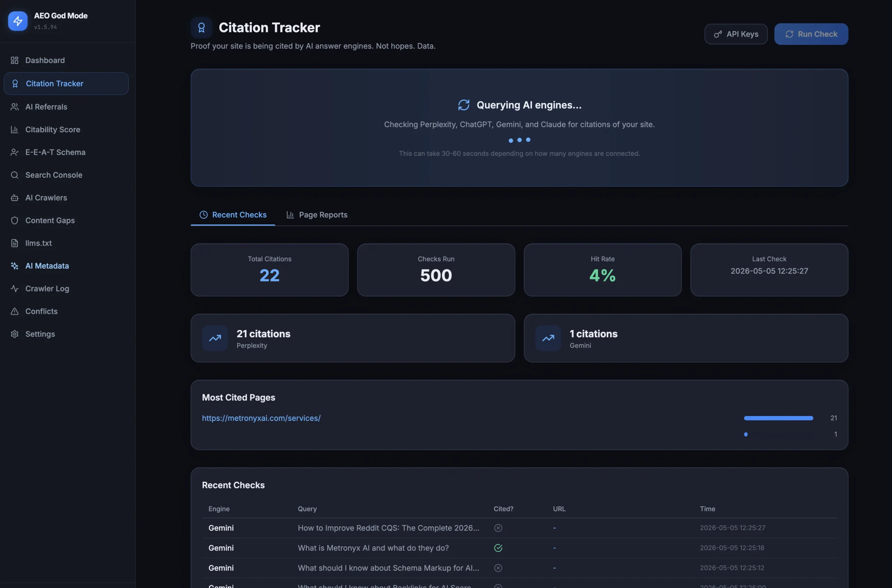Click the '21 citations' Perplexity heading
The image size is (892, 588).
[264, 334]
